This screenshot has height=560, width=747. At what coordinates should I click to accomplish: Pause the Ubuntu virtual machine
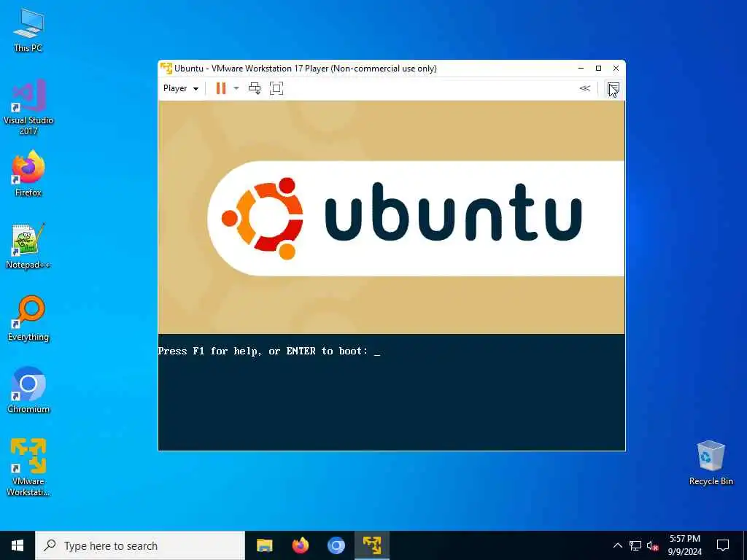coord(220,88)
